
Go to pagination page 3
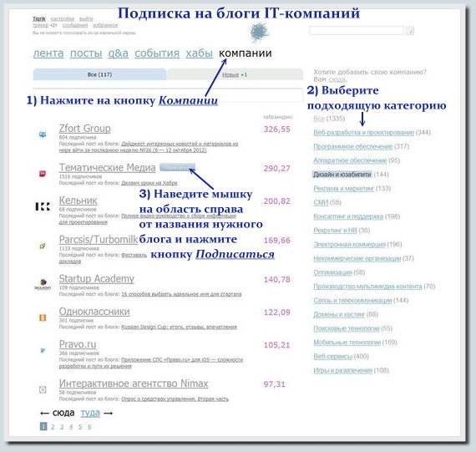[x=62, y=427]
